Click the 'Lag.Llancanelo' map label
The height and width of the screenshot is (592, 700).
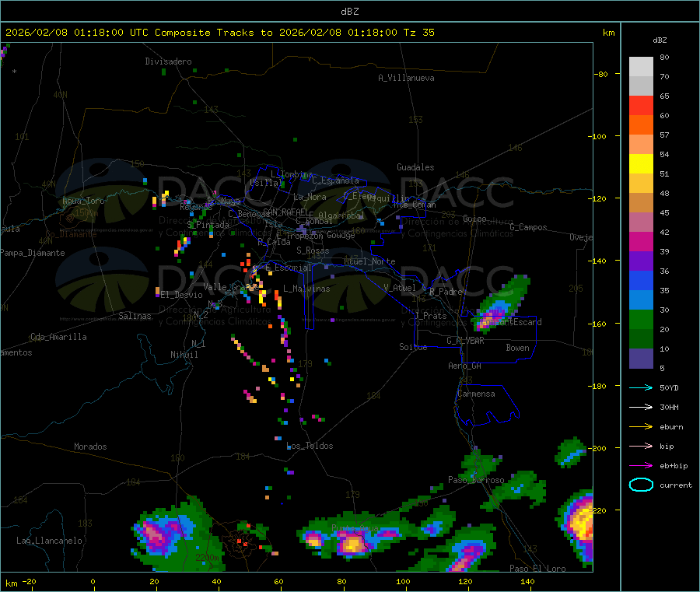point(49,541)
